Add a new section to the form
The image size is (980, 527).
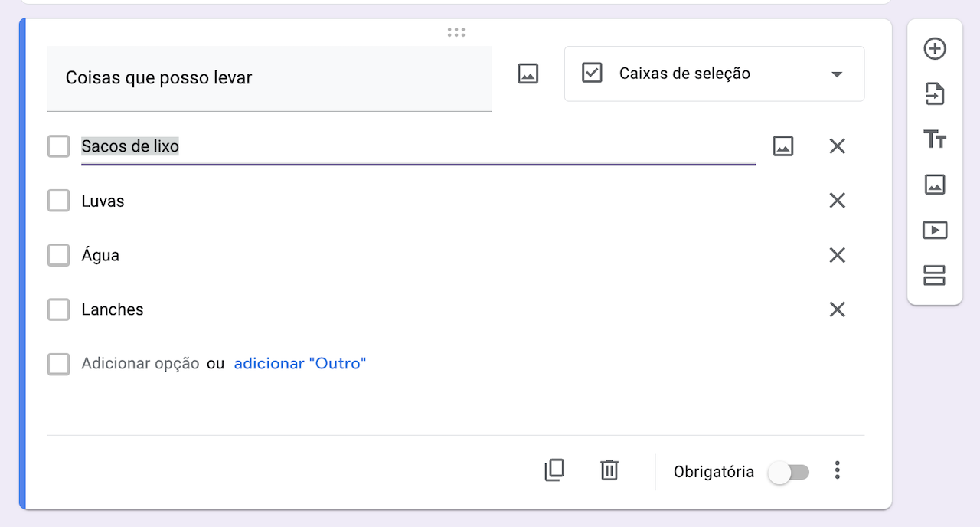click(x=935, y=275)
